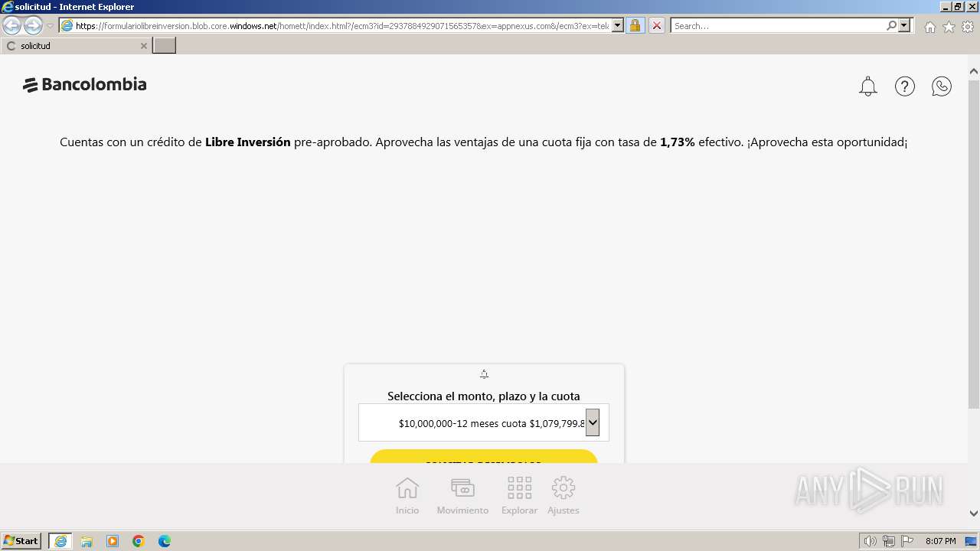Click the security lock icon
The height and width of the screenshot is (551, 980).
coord(635,25)
